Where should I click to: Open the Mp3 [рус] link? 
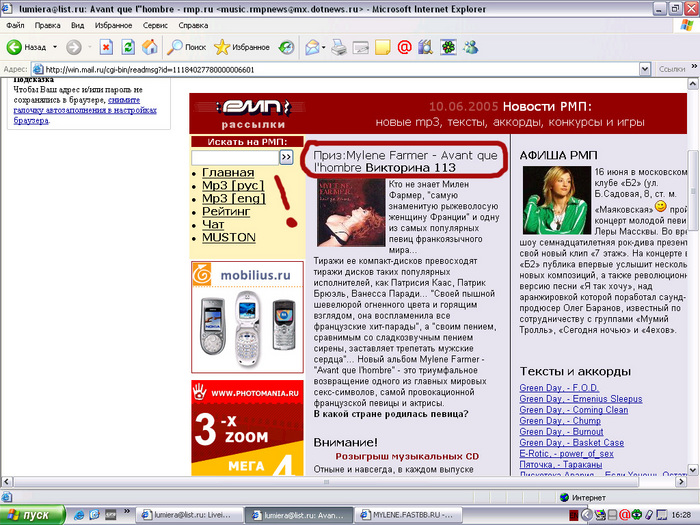point(233,185)
